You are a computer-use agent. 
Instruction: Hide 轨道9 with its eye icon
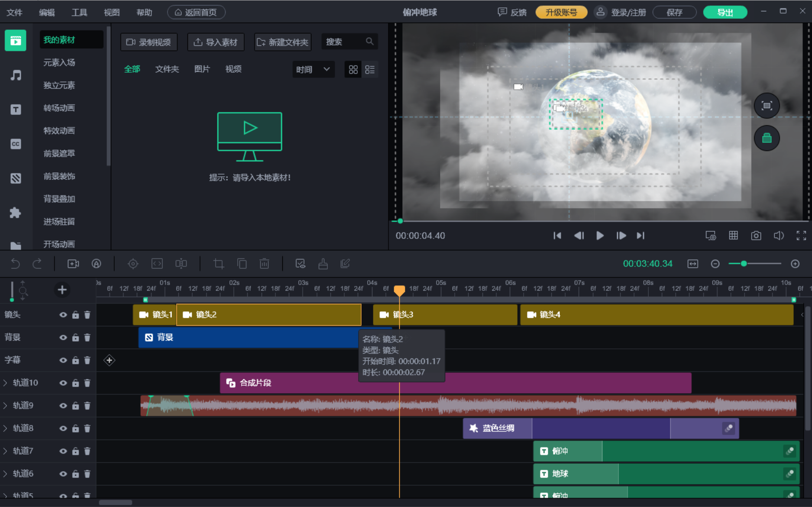pyautogui.click(x=63, y=406)
